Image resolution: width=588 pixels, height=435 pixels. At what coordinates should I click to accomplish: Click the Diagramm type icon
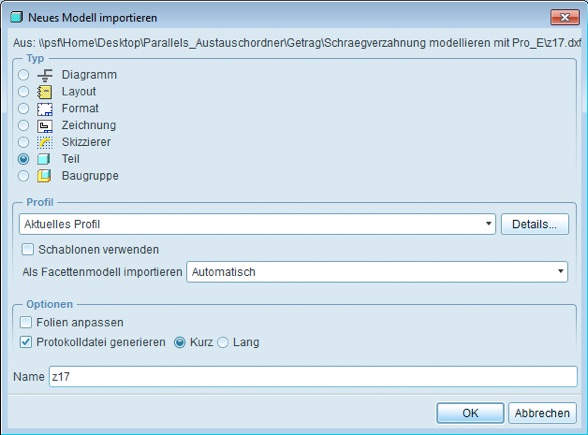(x=45, y=75)
